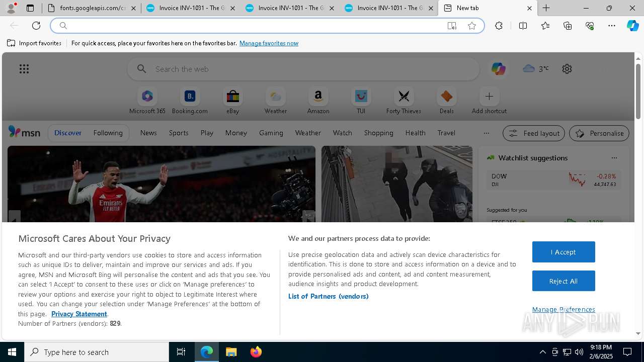The image size is (644, 362).
Task: Open the Travel category
Action: click(x=446, y=133)
